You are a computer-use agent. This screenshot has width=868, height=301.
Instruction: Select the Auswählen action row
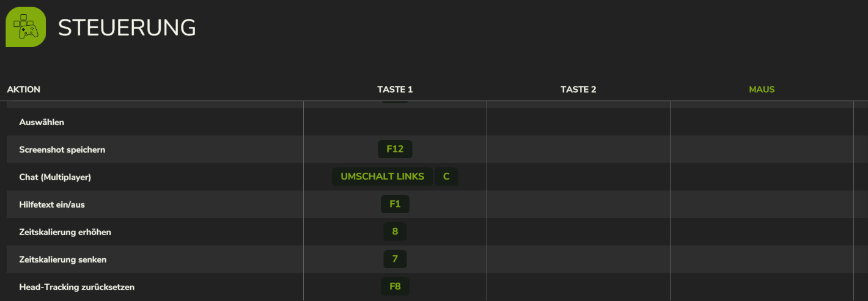pyautogui.click(x=433, y=122)
